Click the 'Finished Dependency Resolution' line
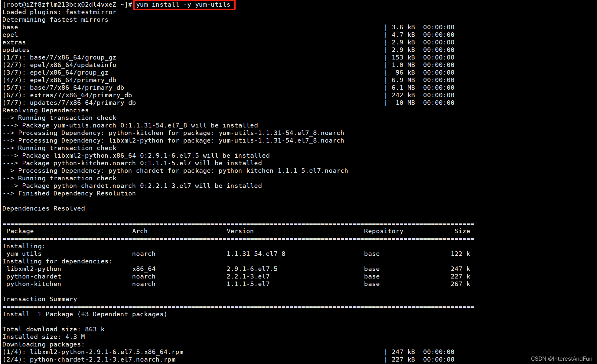This screenshot has width=597, height=364. pyautogui.click(x=69, y=193)
